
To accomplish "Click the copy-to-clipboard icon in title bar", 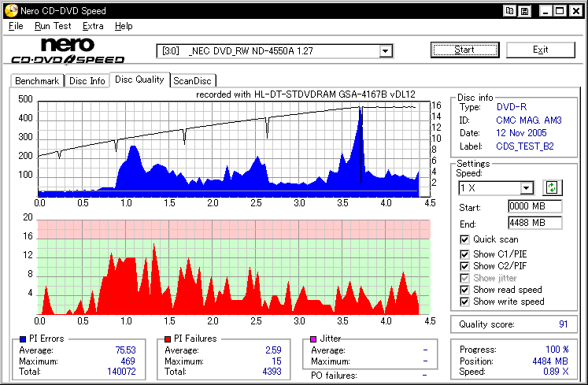I will click(509, 11).
